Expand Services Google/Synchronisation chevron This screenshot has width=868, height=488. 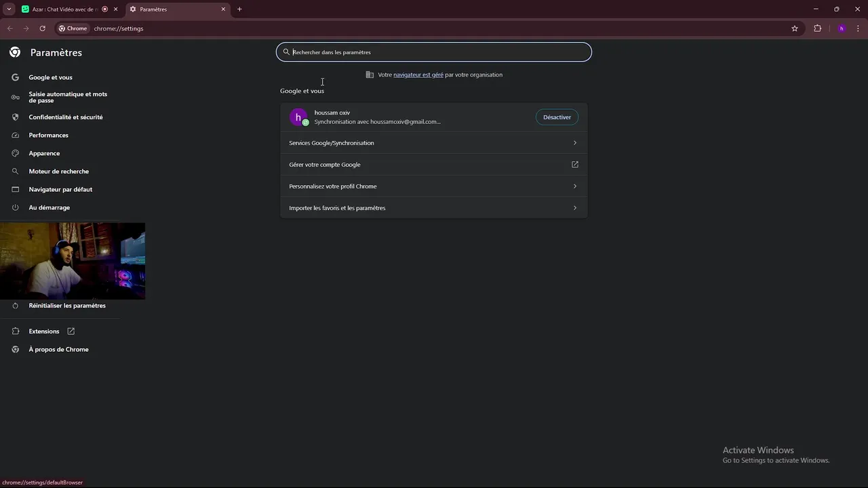point(575,143)
